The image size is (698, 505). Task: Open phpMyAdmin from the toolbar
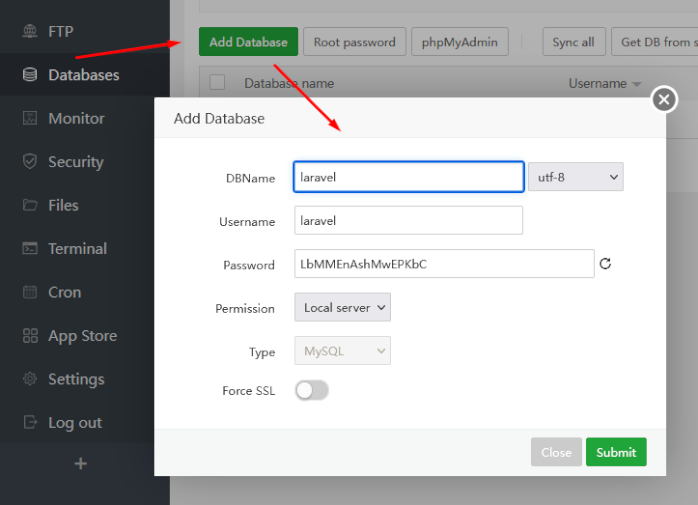click(459, 42)
